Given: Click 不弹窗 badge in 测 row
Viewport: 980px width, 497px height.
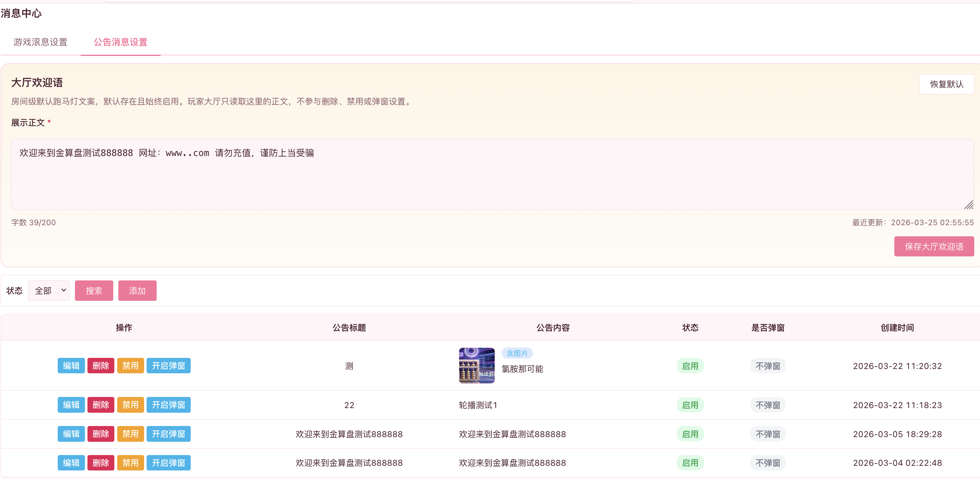Looking at the screenshot, I should [x=768, y=366].
